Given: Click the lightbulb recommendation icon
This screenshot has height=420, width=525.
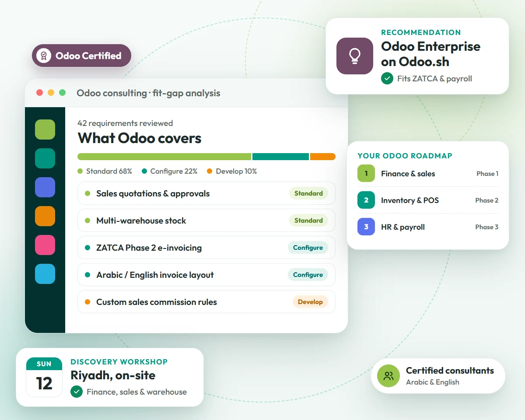Looking at the screenshot, I should [x=355, y=56].
